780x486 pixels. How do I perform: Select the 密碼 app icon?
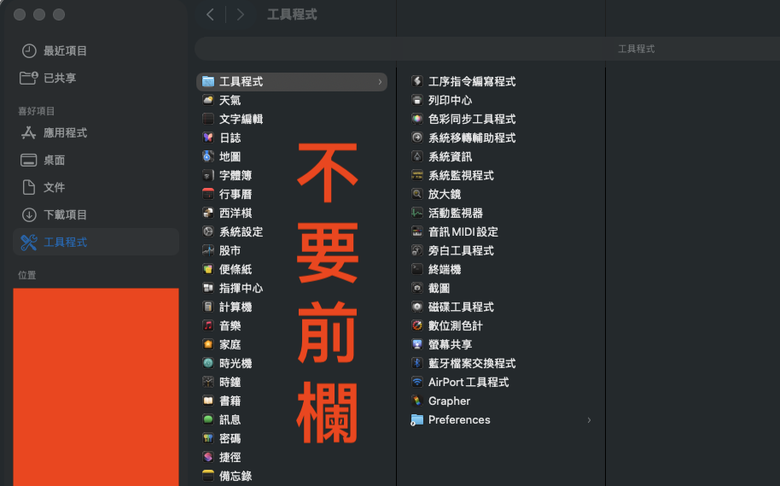[x=208, y=438]
